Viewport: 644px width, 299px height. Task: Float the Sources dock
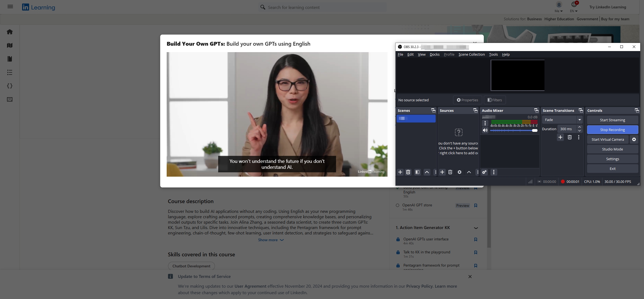tap(475, 110)
